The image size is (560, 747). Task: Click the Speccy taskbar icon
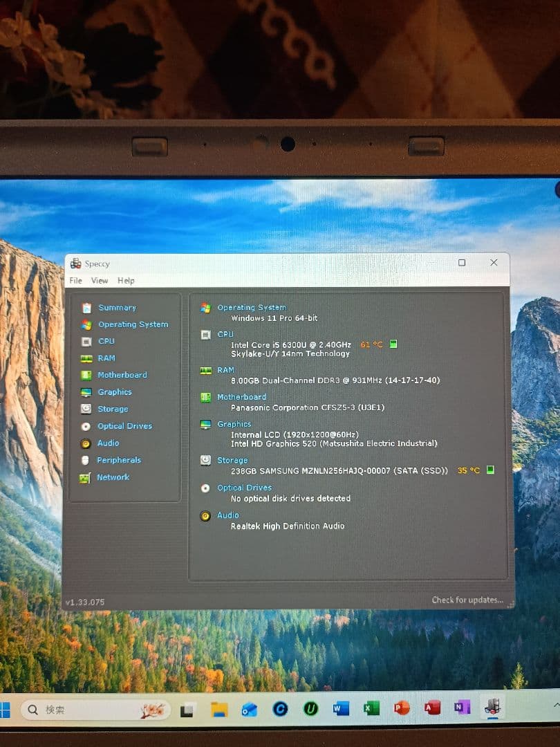[x=493, y=706]
